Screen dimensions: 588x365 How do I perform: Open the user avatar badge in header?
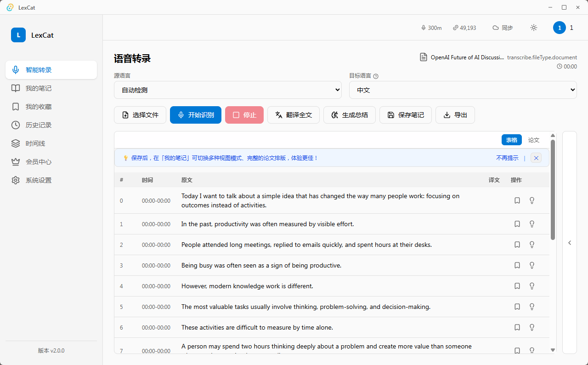coord(559,28)
